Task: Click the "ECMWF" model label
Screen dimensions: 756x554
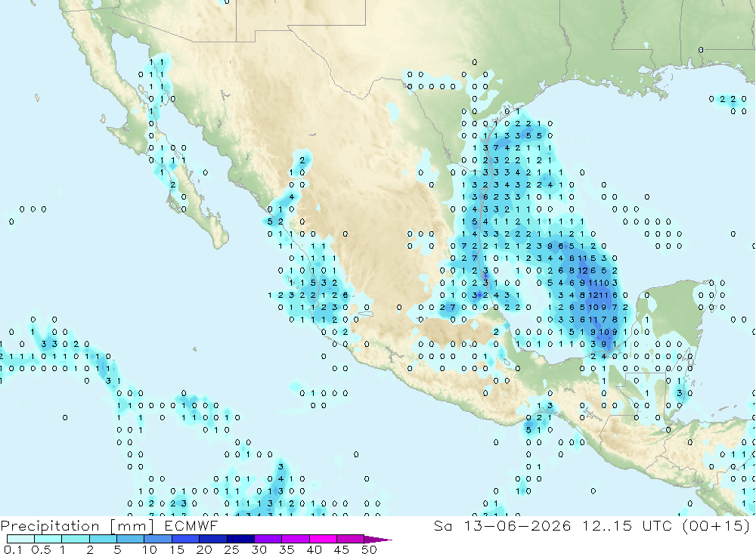Action: coord(191,525)
